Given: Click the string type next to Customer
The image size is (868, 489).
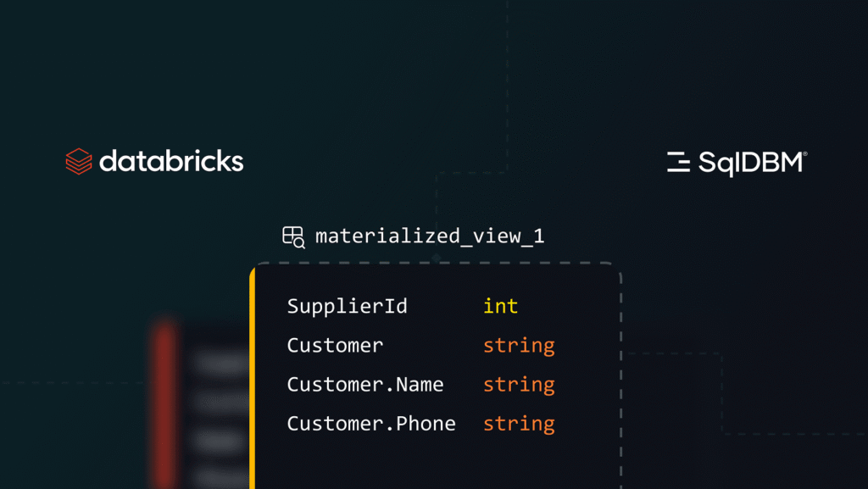Looking at the screenshot, I should (519, 346).
